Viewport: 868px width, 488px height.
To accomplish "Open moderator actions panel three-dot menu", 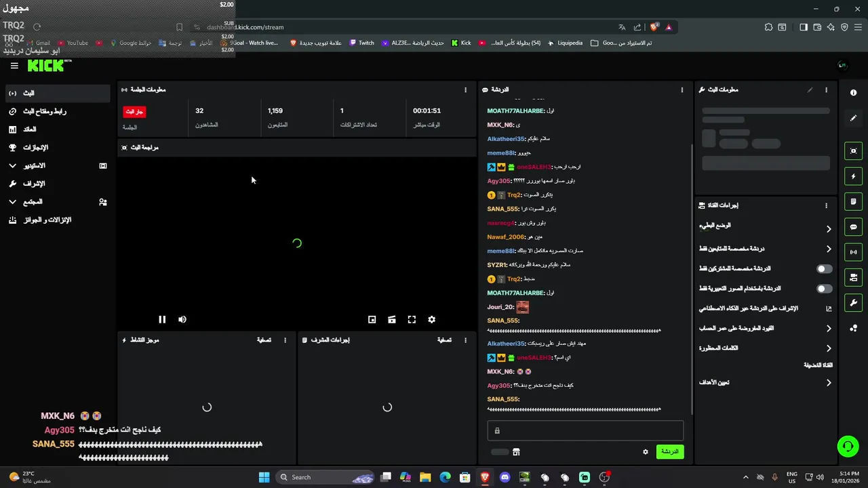I will click(465, 340).
